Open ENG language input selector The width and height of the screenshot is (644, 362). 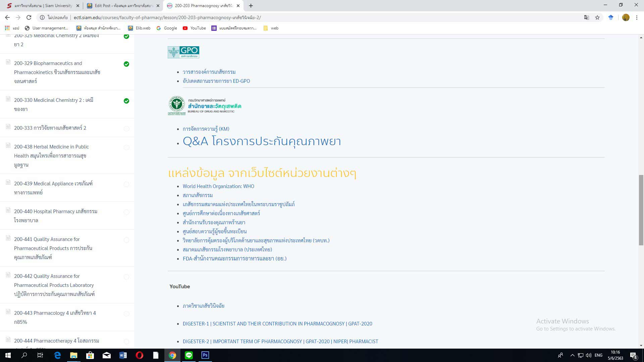(598, 355)
